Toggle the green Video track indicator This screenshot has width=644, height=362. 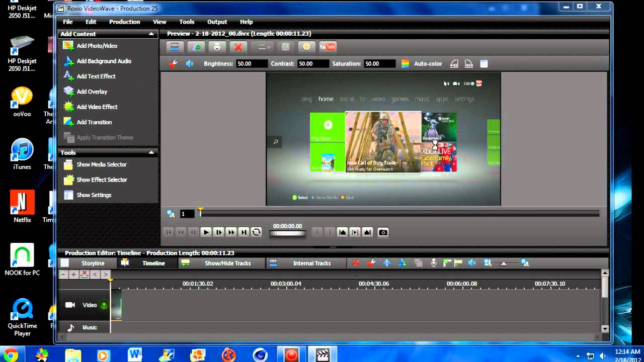(x=104, y=305)
